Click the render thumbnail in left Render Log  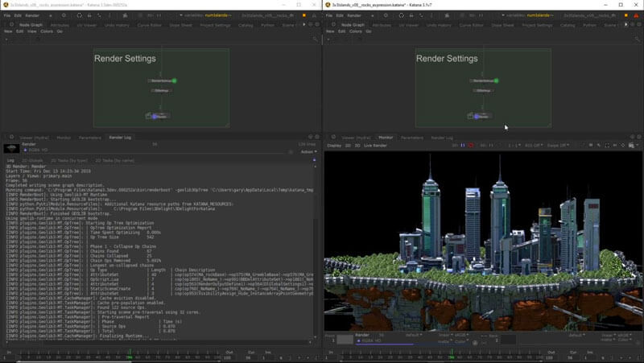11,148
